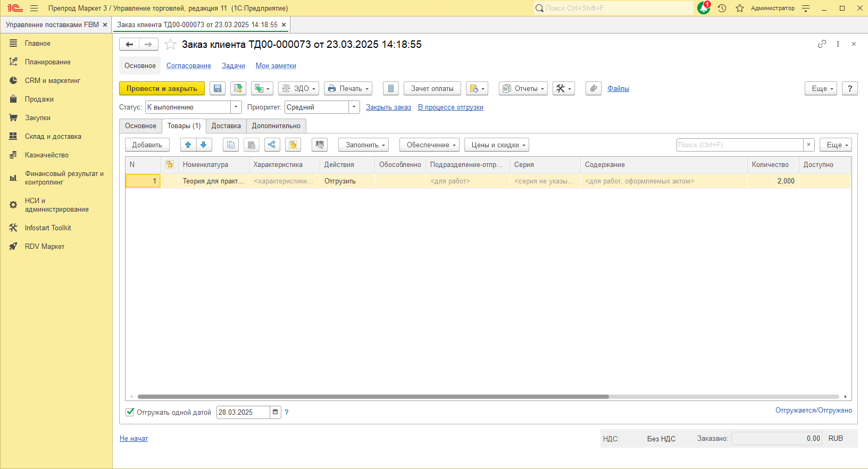The width and height of the screenshot is (868, 469).
Task: Go forward with the right arrow button
Action: click(148, 45)
